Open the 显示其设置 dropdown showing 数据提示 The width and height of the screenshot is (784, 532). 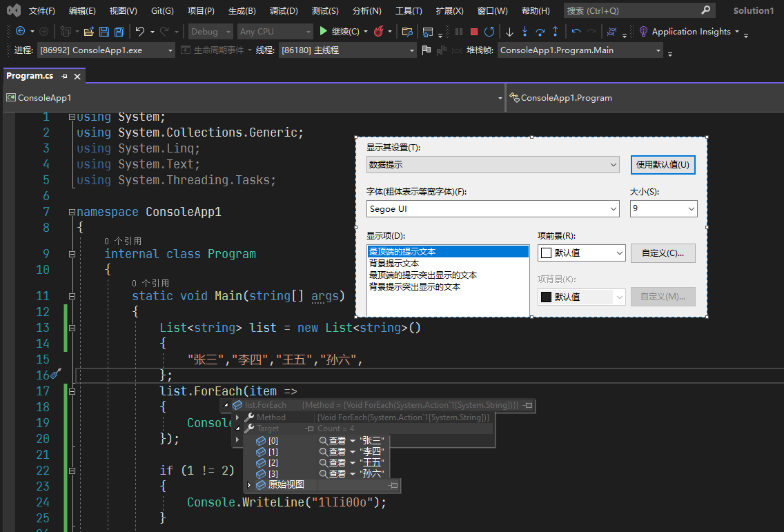coord(493,165)
